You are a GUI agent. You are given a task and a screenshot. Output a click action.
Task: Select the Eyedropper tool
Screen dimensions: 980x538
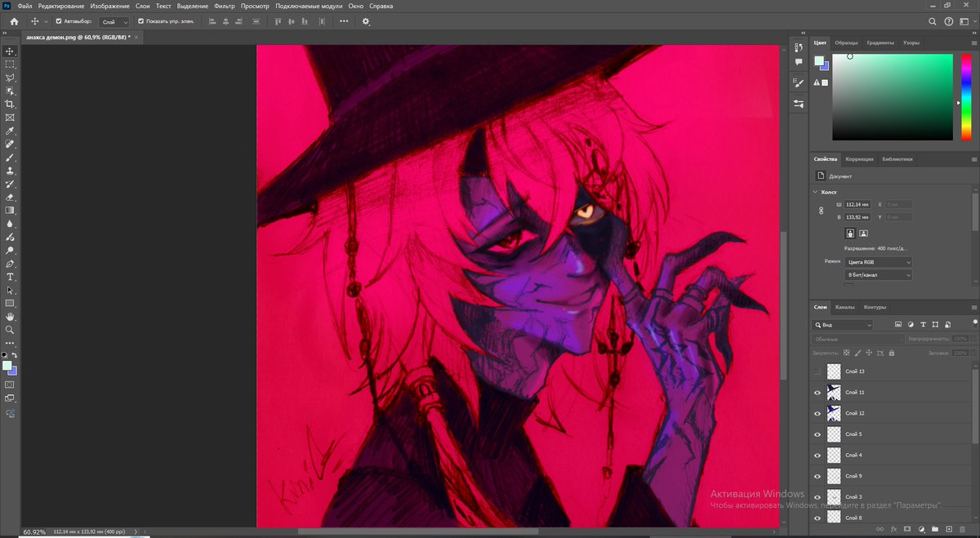tap(10, 131)
